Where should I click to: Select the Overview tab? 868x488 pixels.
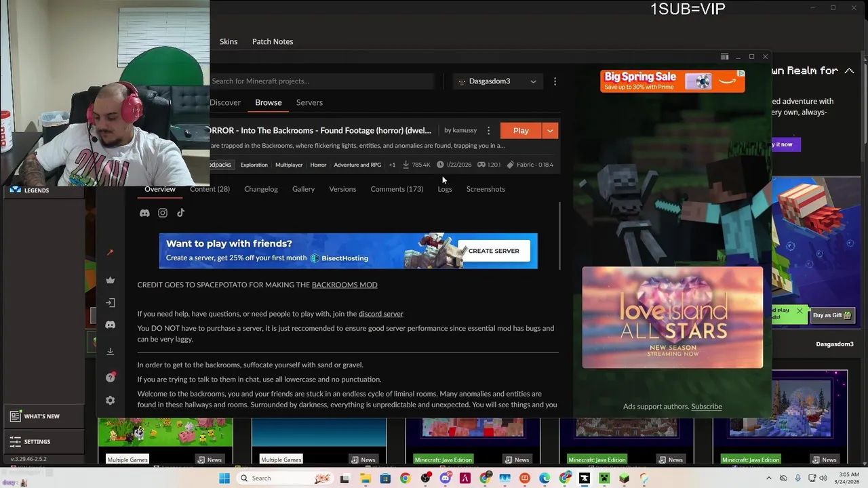click(x=160, y=189)
